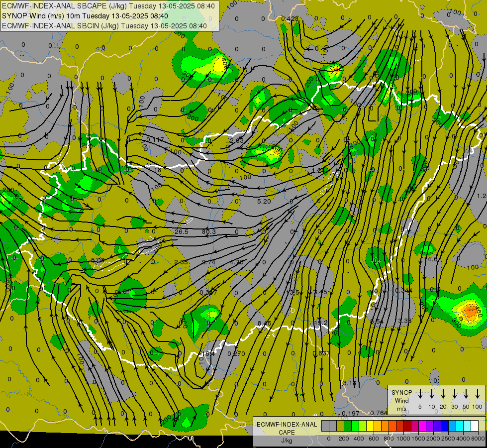Click the 10 m/s wind legend arrow
The image size is (487, 448).
pos(432,394)
